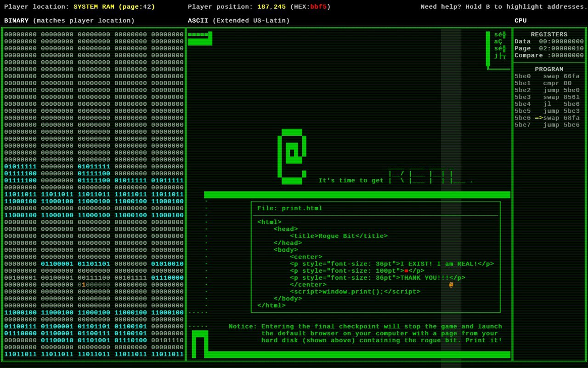Click the opening <body> tag line
This screenshot has height=368, width=588.
point(286,250)
